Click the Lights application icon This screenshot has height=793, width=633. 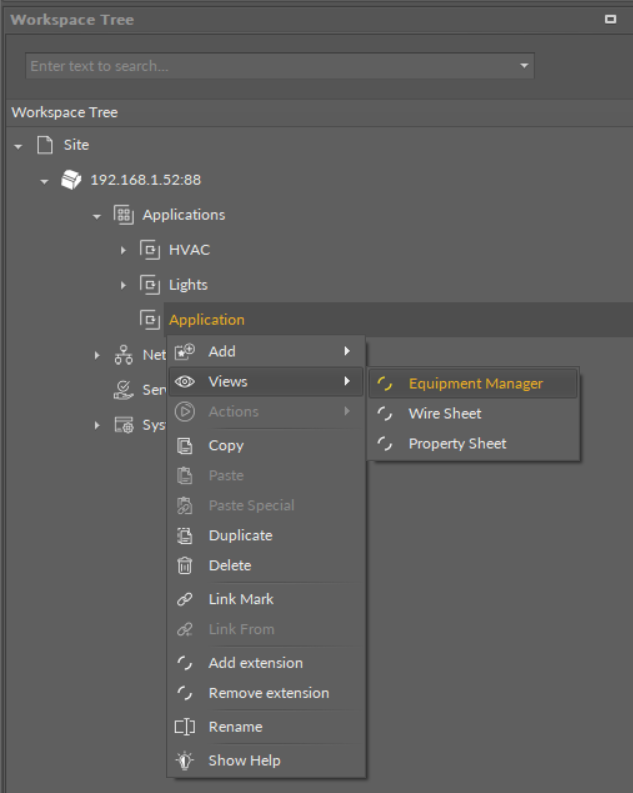(x=149, y=285)
